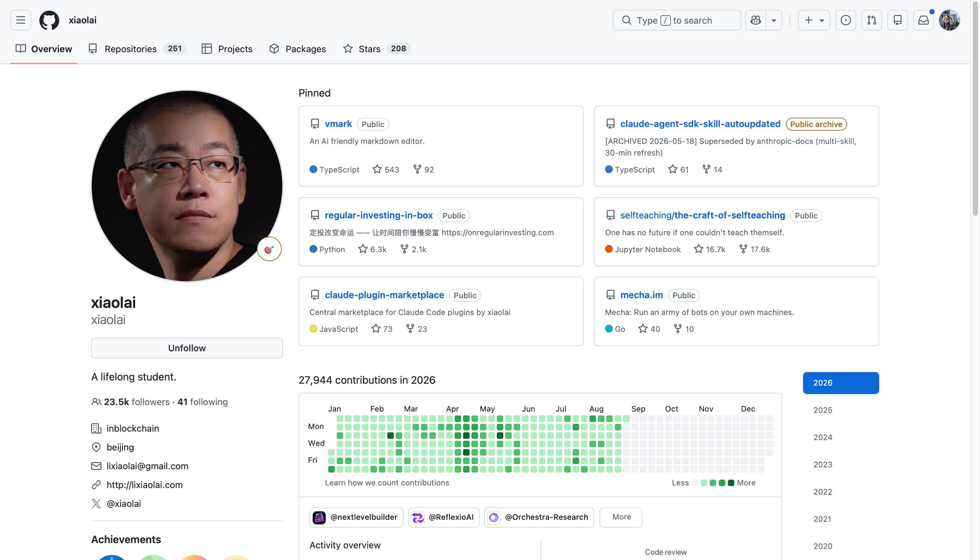Filter activity by @Orchestra-Research organization
The width and height of the screenshot is (980, 560).
tap(539, 517)
